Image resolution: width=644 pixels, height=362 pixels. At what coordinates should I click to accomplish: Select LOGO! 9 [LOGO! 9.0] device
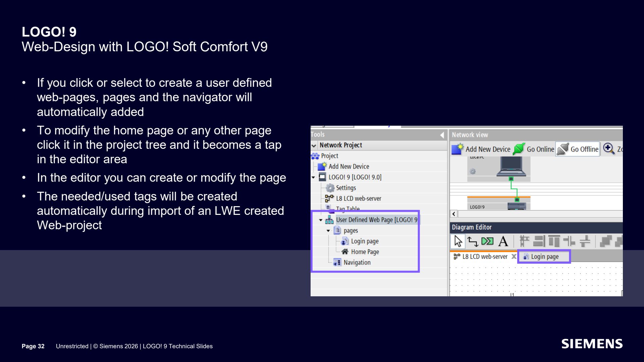(x=350, y=177)
